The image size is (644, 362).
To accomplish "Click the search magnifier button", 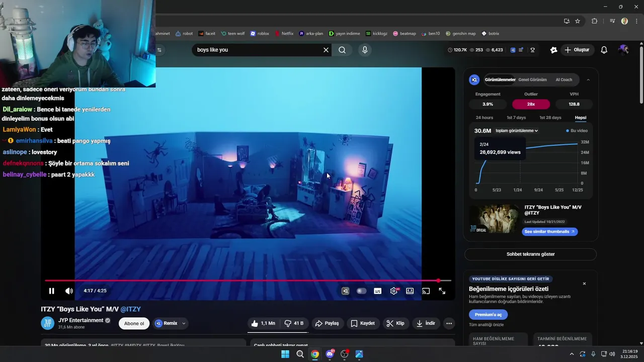I will click(x=342, y=50).
